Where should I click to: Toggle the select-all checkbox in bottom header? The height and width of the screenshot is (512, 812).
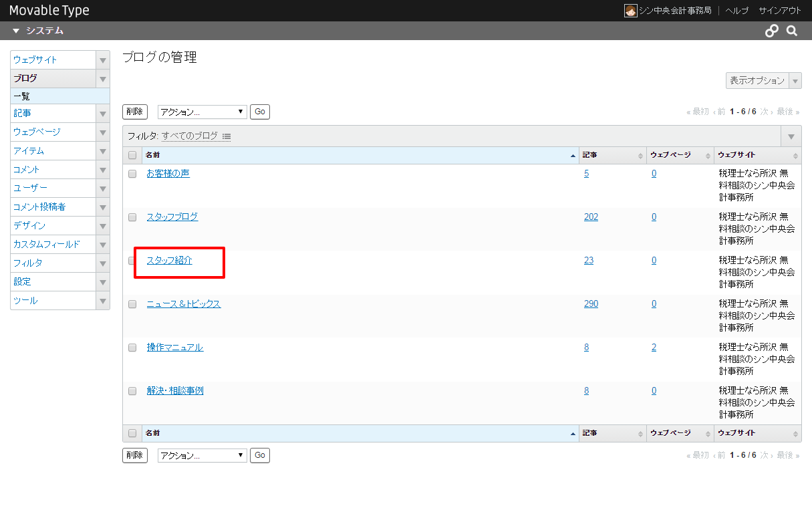(x=132, y=433)
